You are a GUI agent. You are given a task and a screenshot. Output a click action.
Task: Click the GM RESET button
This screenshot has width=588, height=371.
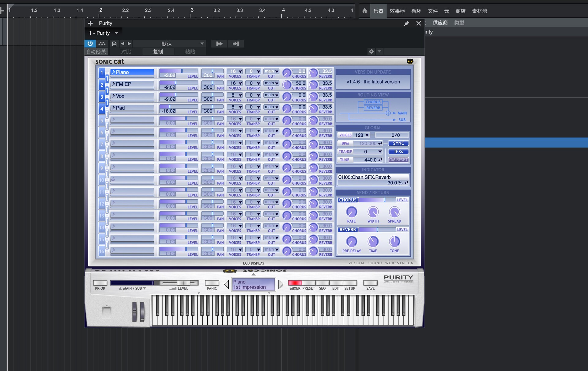pyautogui.click(x=398, y=160)
